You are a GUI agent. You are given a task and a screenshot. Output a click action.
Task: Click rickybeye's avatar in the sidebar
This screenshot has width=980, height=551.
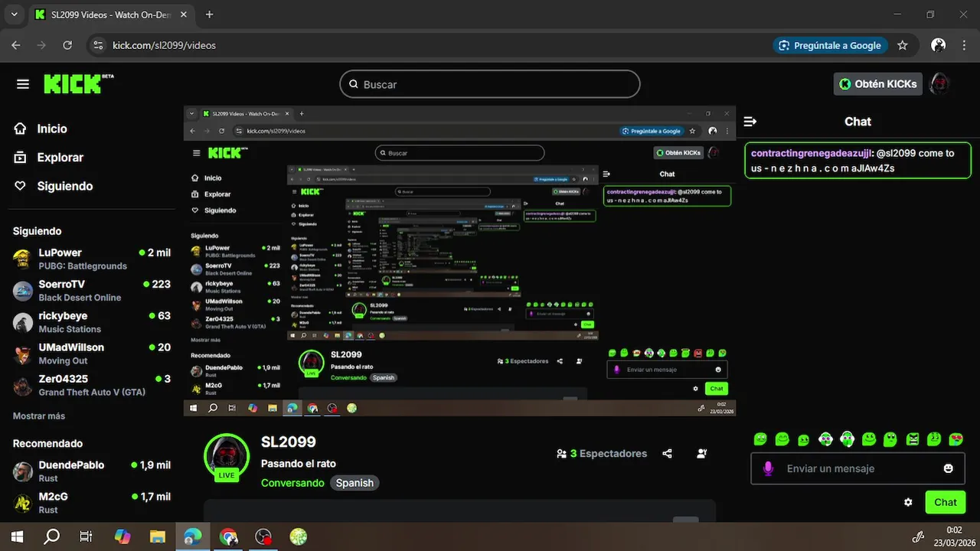click(23, 322)
